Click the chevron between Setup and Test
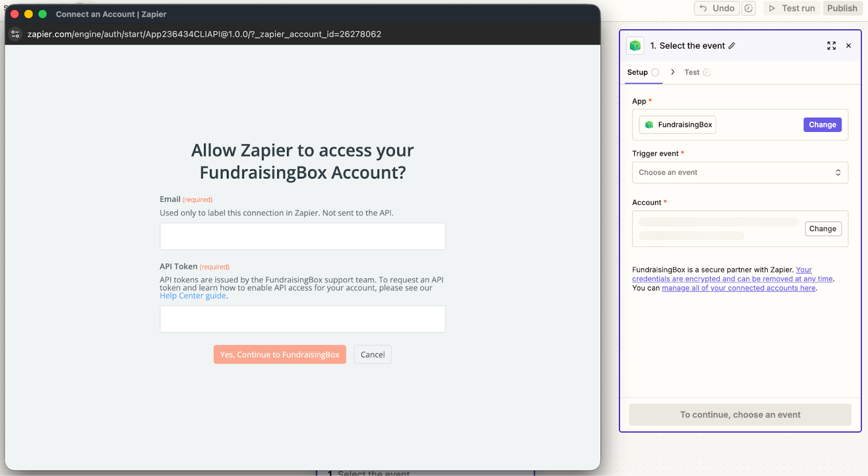Viewport: 868px width, 476px height. [x=673, y=72]
